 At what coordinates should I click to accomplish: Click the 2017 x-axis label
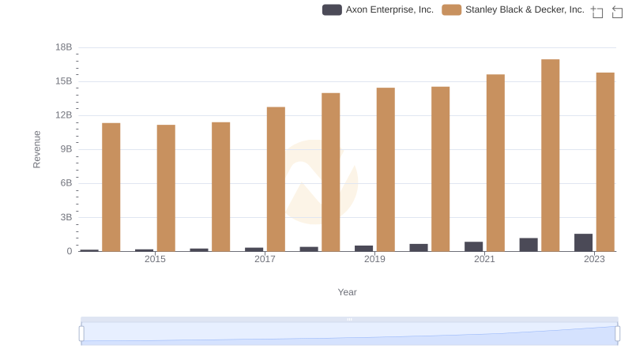[x=265, y=259]
